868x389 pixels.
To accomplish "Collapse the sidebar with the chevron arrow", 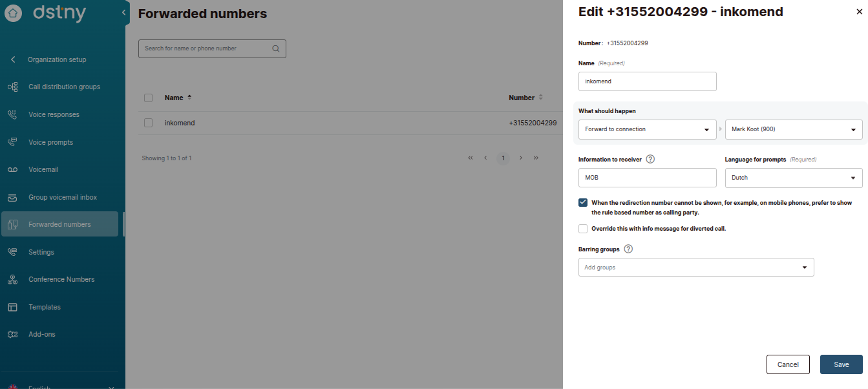I will tap(123, 12).
